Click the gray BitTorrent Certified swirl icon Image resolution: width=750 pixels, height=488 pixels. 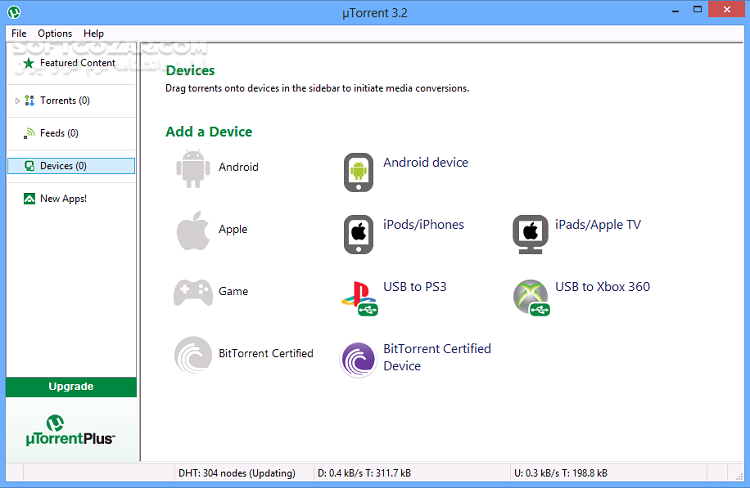[193, 355]
